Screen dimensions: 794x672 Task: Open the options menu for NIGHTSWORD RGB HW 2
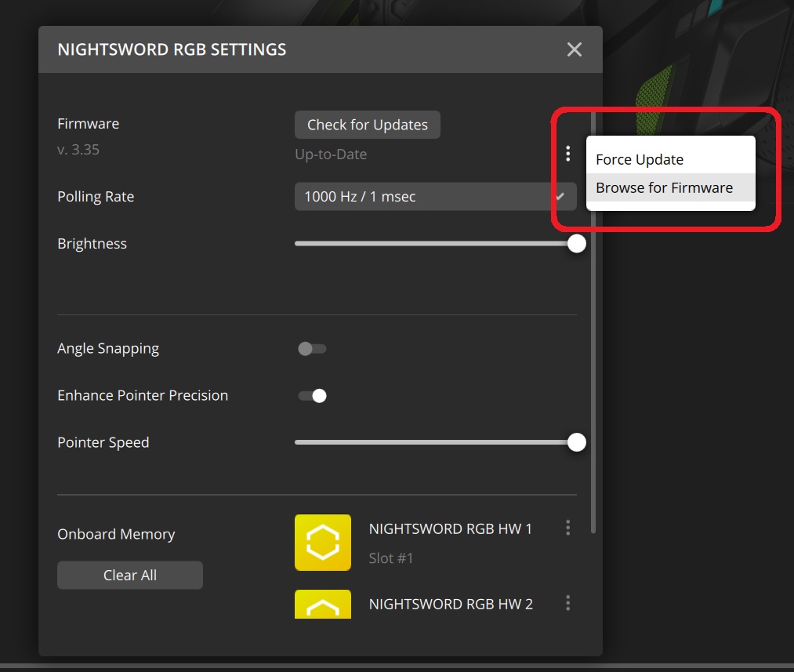[567, 603]
